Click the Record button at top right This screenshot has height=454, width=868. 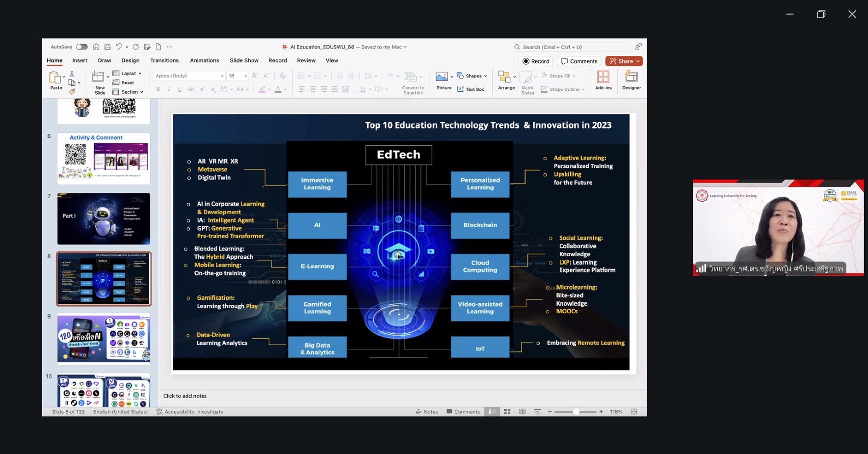[536, 61]
